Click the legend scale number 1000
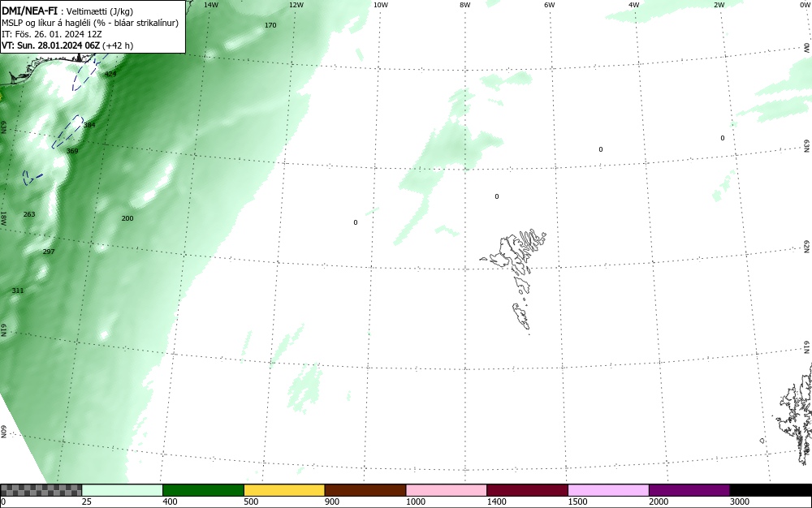 [415, 502]
